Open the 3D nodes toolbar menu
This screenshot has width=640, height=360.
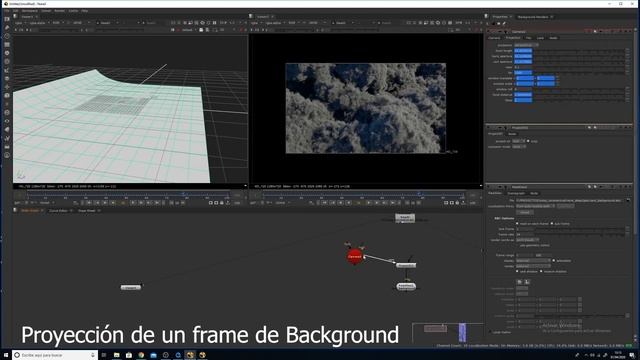(x=7, y=96)
